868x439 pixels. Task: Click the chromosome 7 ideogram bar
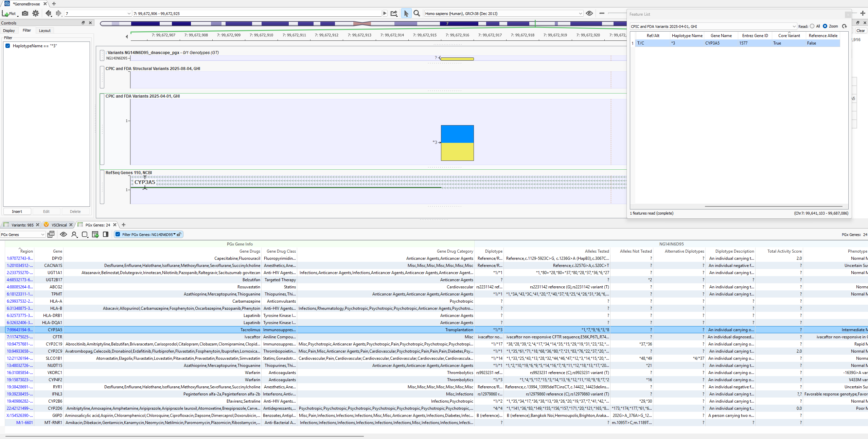tap(363, 23)
